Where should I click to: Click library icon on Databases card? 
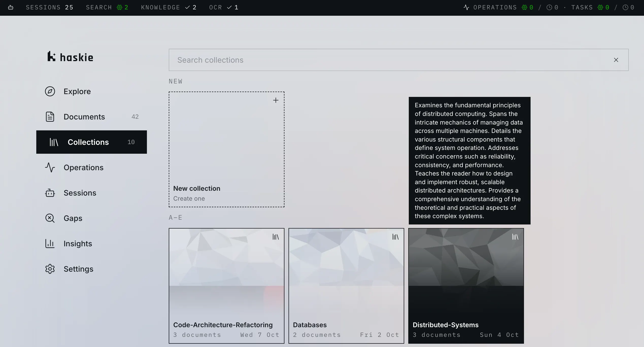(396, 237)
